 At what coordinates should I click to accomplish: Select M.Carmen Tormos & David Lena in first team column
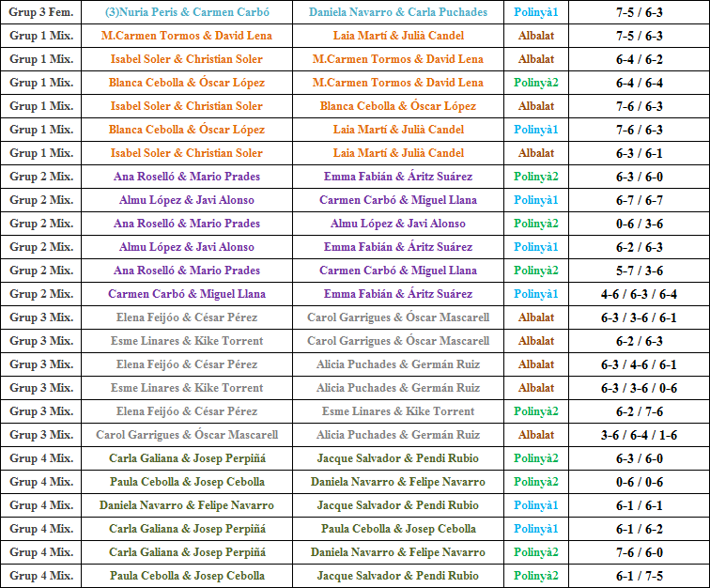tap(186, 36)
